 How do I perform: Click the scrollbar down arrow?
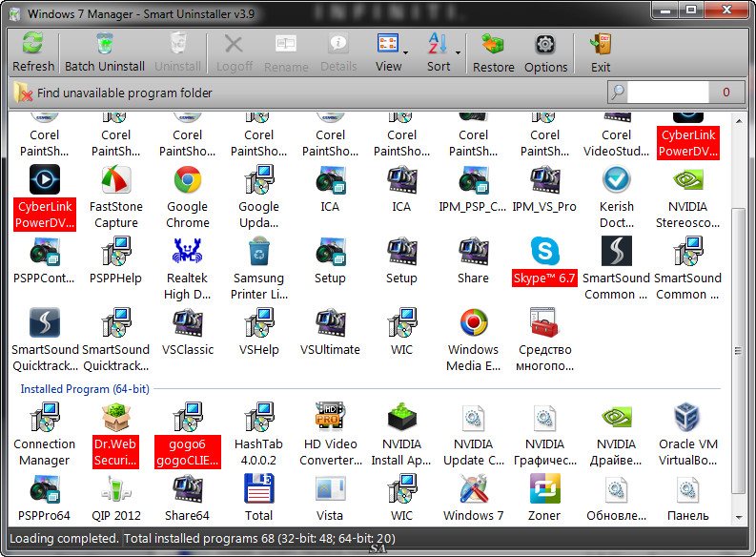tap(739, 518)
